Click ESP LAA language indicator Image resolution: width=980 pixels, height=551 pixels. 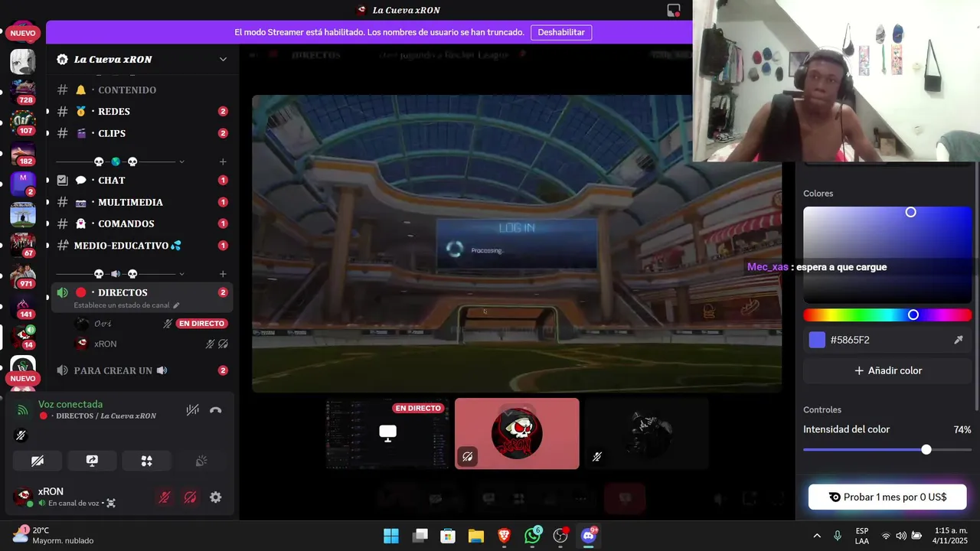(x=862, y=536)
